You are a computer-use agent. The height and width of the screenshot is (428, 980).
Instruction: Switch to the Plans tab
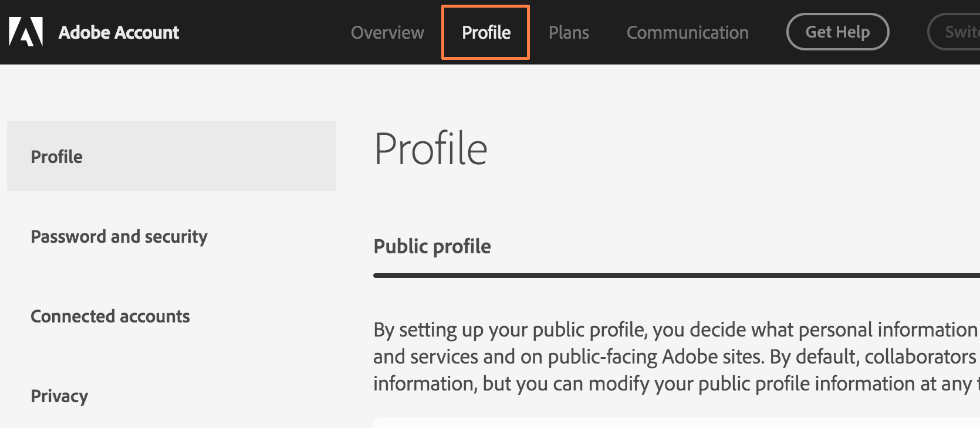point(569,32)
